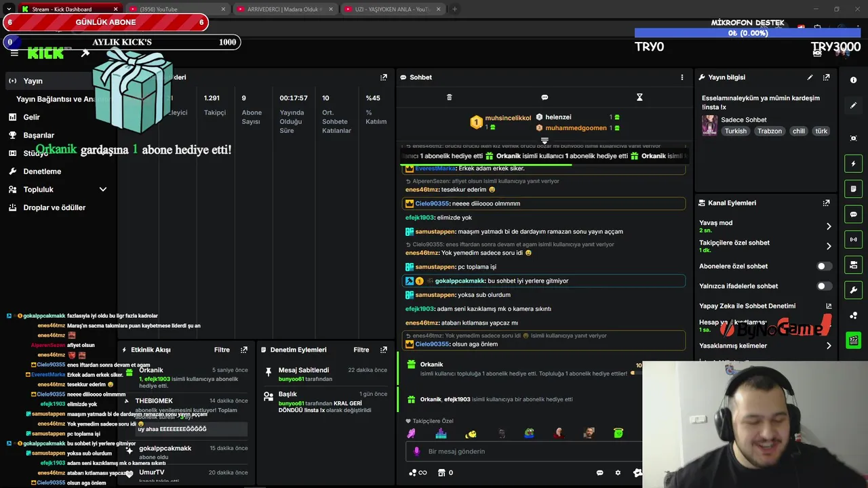The width and height of the screenshot is (868, 488).
Task: Insert the green angel halo emote
Action: click(x=618, y=433)
